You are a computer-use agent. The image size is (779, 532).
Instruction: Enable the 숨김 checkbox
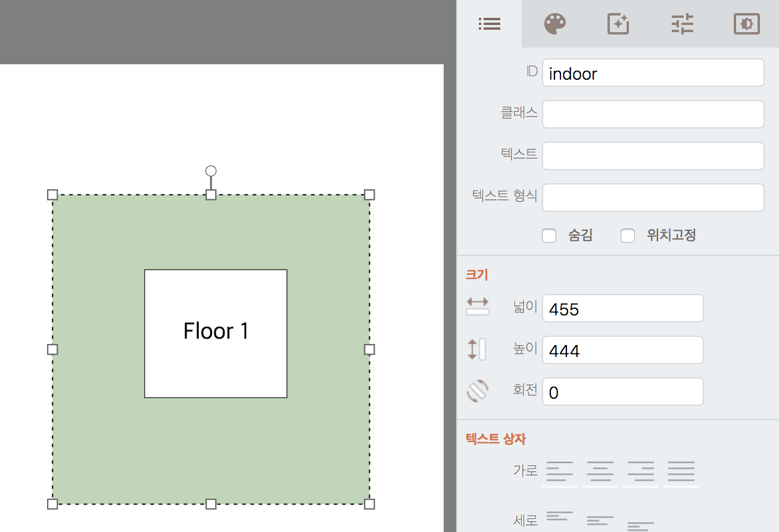pos(549,236)
